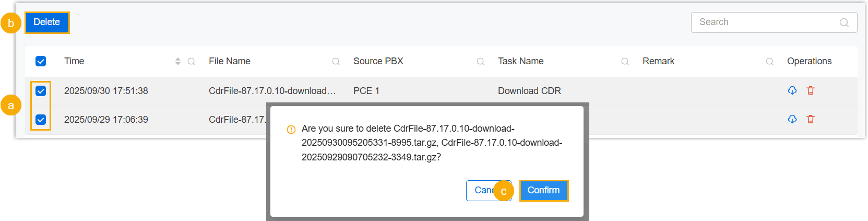This screenshot has width=868, height=221.
Task: Click the Delete button above the table
Action: point(46,22)
